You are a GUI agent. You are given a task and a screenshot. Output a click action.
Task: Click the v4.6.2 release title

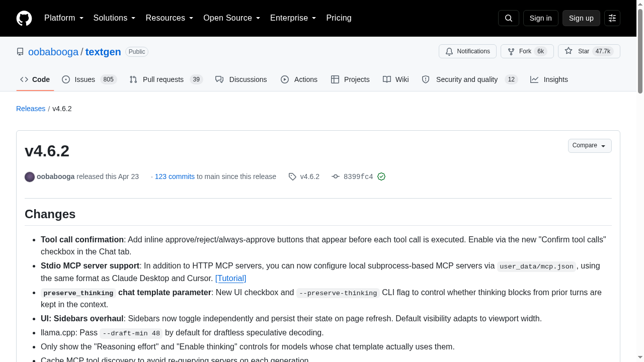(x=47, y=151)
